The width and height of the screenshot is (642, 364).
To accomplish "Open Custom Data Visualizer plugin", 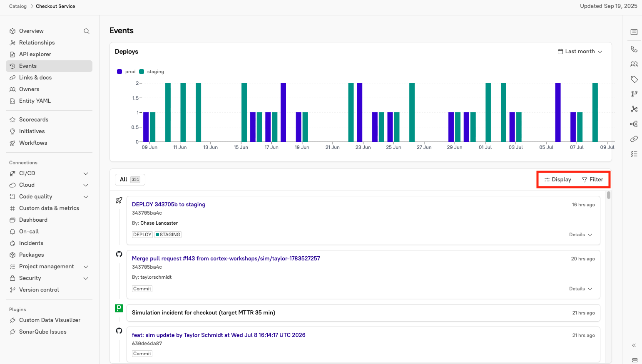I will 49,320.
